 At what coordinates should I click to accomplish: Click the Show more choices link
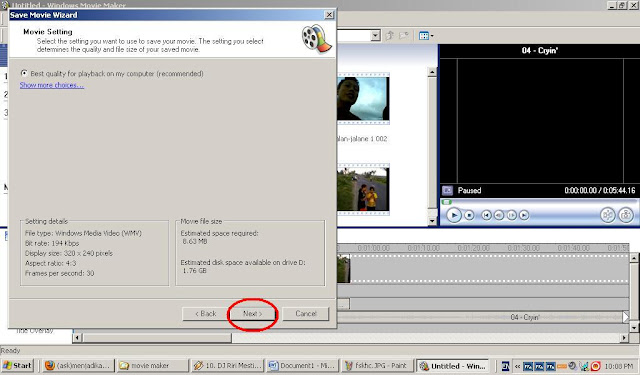click(52, 85)
